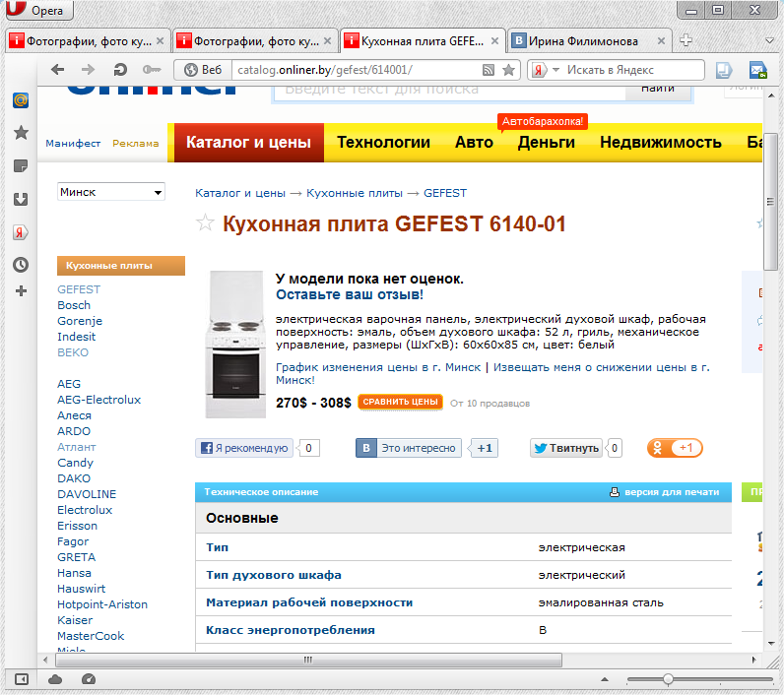Open the Деньги section
Screen dimensions: 784x695
tap(546, 143)
